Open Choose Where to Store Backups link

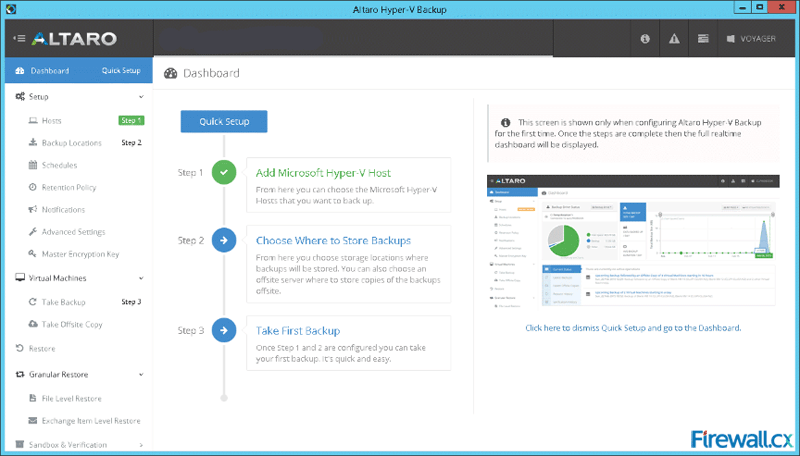(x=333, y=241)
